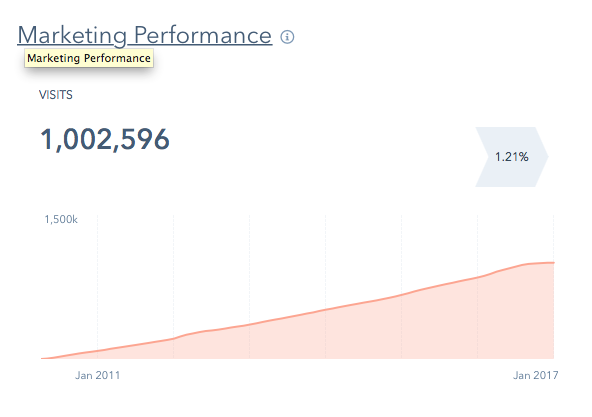Click the chart line's right end at Jan 2017
The height and width of the screenshot is (417, 592).
pos(553,262)
